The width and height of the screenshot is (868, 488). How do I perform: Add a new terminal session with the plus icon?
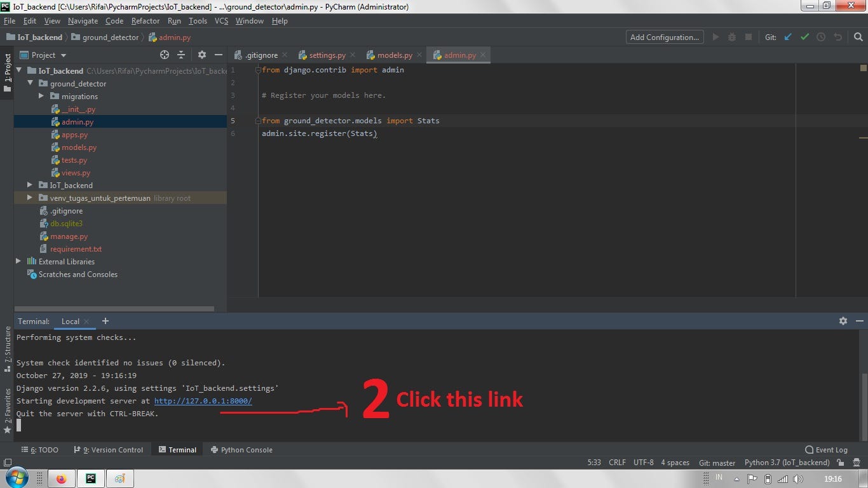[x=105, y=321]
